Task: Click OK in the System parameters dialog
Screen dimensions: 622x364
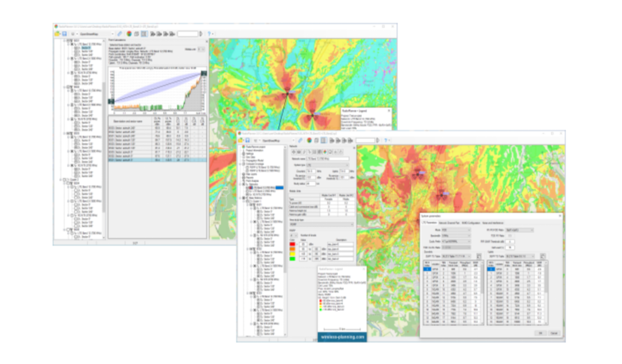Action: click(540, 333)
